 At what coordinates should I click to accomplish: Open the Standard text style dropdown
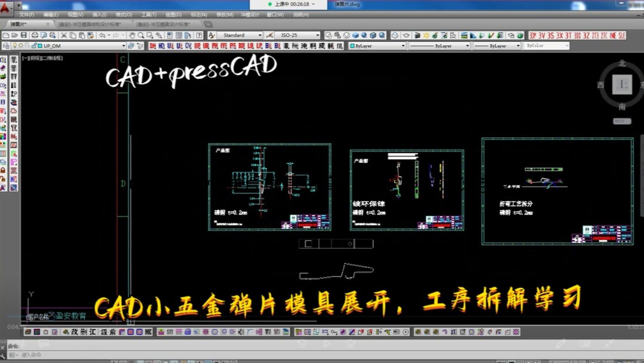point(241,35)
